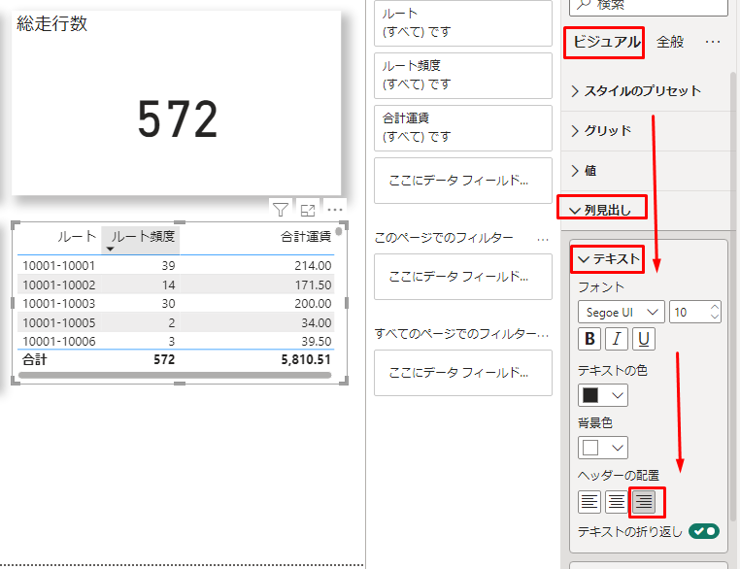
Task: Open the テキストの色 color picker
Action: 603,394
